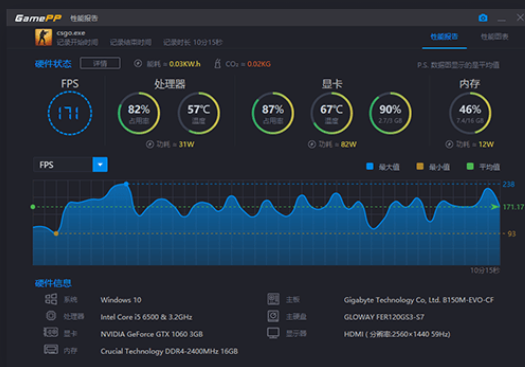Click the details button next to hardware status
525x367 pixels.
point(100,63)
